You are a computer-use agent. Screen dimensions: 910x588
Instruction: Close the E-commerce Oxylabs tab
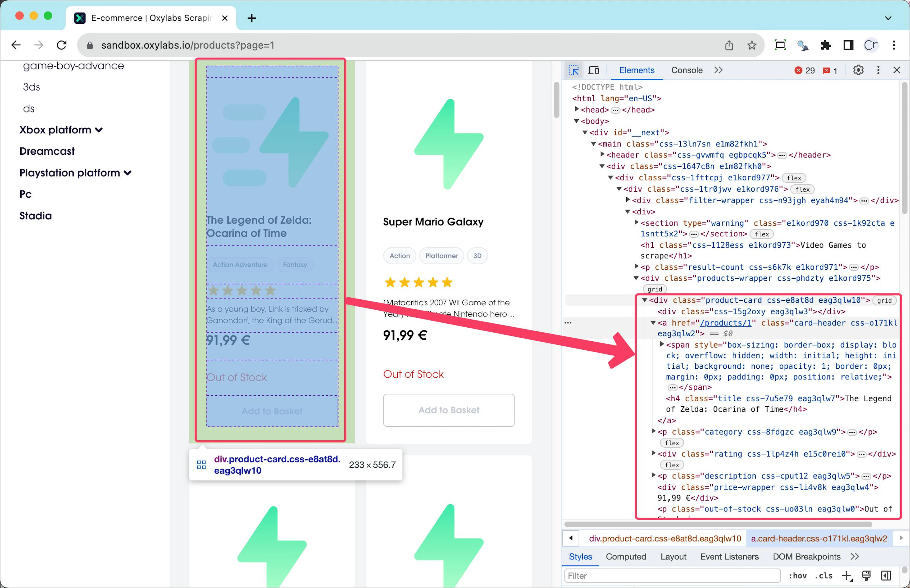(225, 18)
